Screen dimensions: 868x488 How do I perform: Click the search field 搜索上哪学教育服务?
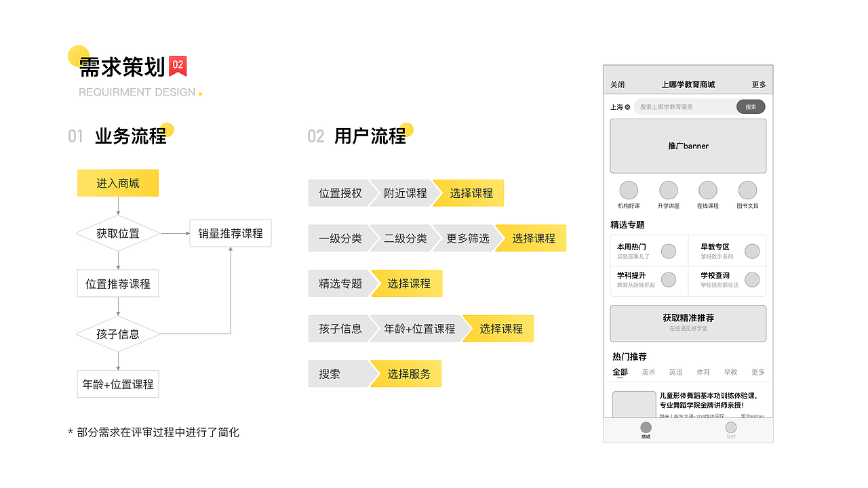[685, 107]
